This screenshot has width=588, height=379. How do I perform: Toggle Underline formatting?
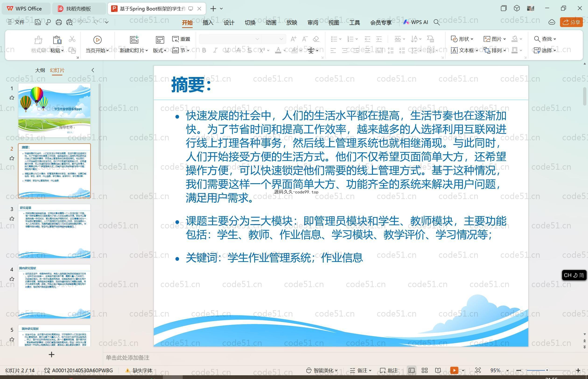click(x=227, y=50)
